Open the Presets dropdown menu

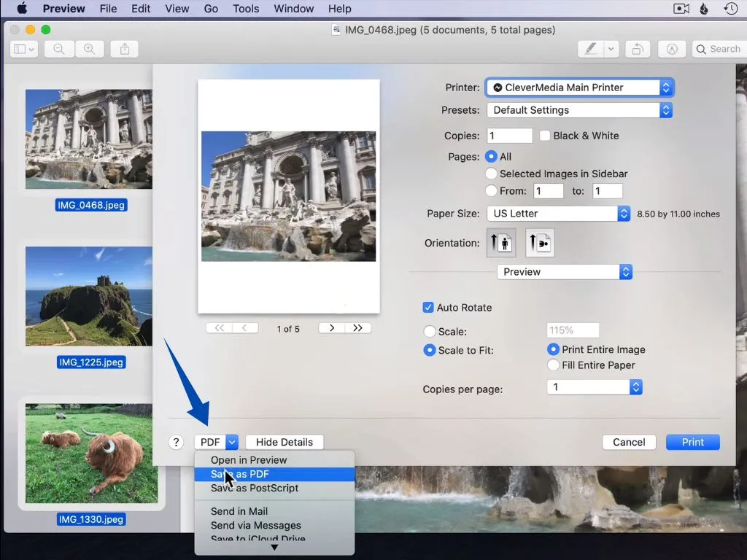pyautogui.click(x=578, y=110)
